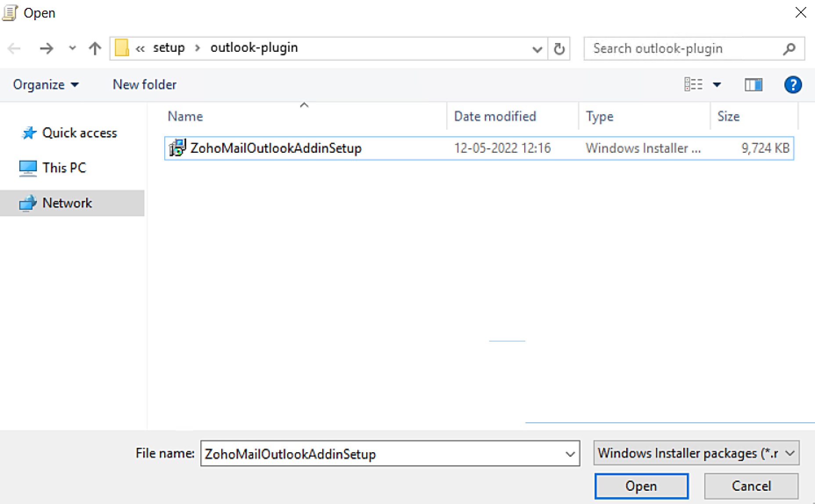Click the Open dialog title icon
The image size is (815, 504).
pyautogui.click(x=10, y=13)
